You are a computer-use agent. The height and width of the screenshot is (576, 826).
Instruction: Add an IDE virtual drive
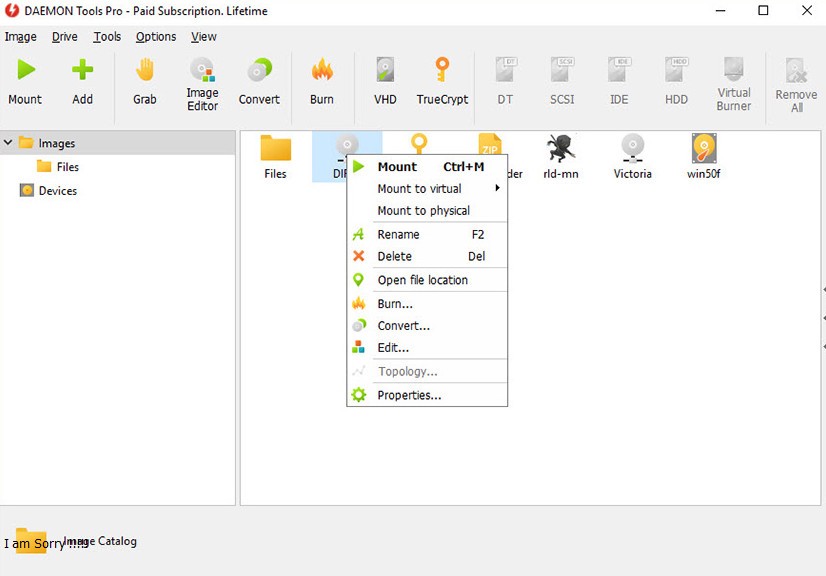[619, 83]
